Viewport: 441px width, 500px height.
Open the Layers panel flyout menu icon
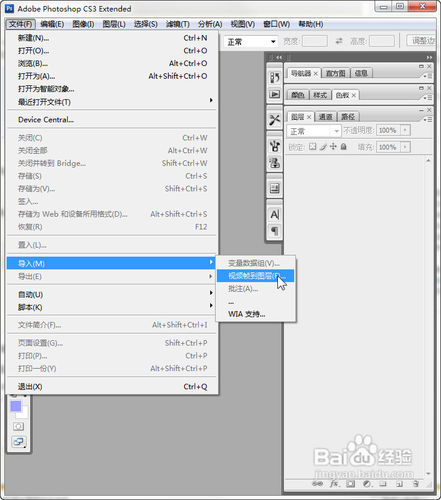tap(427, 119)
